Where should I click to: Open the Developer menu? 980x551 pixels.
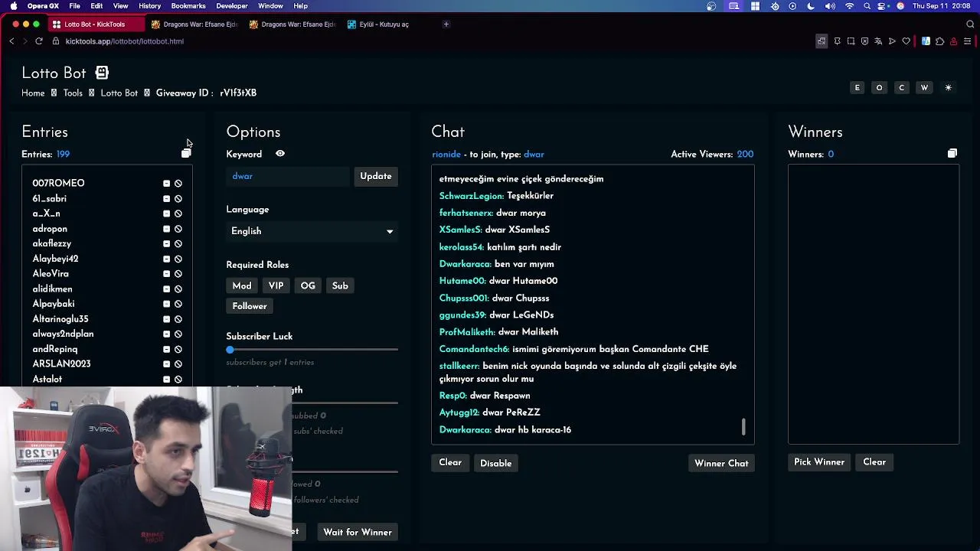tap(232, 6)
